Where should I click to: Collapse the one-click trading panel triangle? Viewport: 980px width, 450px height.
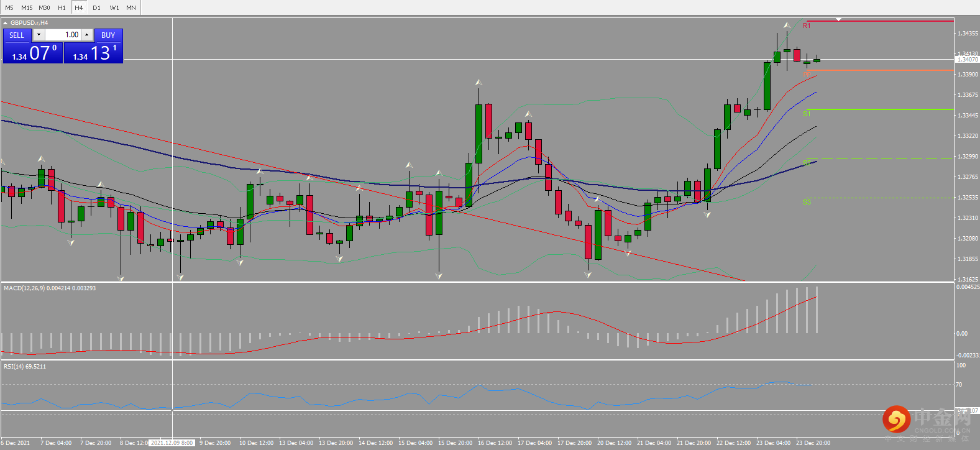[6, 23]
